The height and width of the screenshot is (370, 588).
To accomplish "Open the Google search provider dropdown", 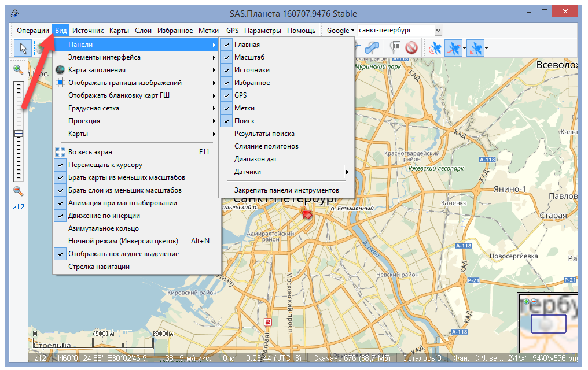I will [x=340, y=31].
